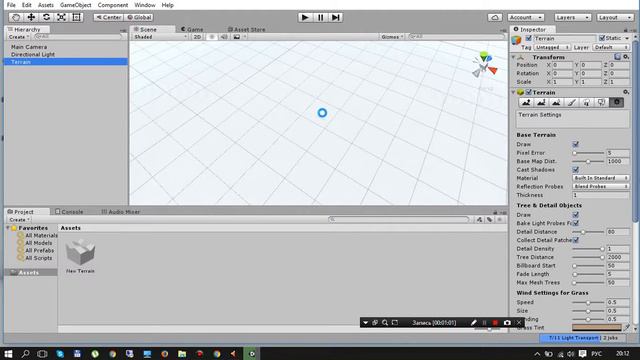Screen dimensions: 640x360
Task: Open Reflection Probes Blend Probes dropdown
Action: [x=601, y=187]
